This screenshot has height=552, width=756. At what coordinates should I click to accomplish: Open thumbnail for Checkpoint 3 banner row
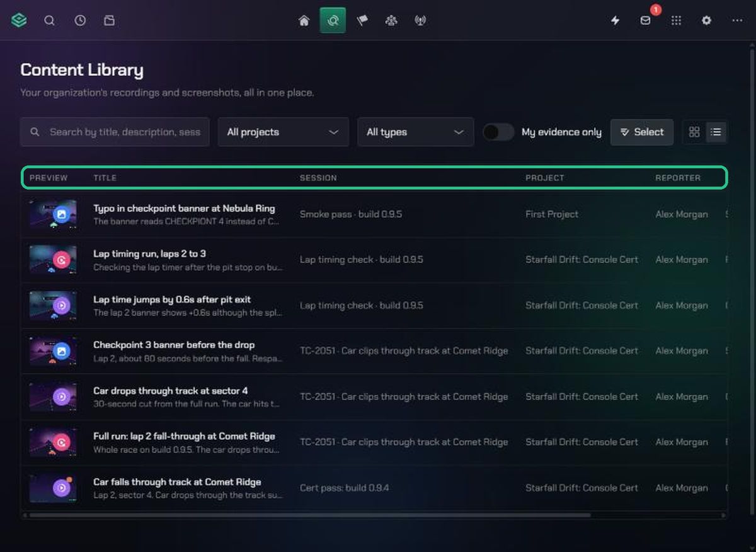(x=53, y=351)
